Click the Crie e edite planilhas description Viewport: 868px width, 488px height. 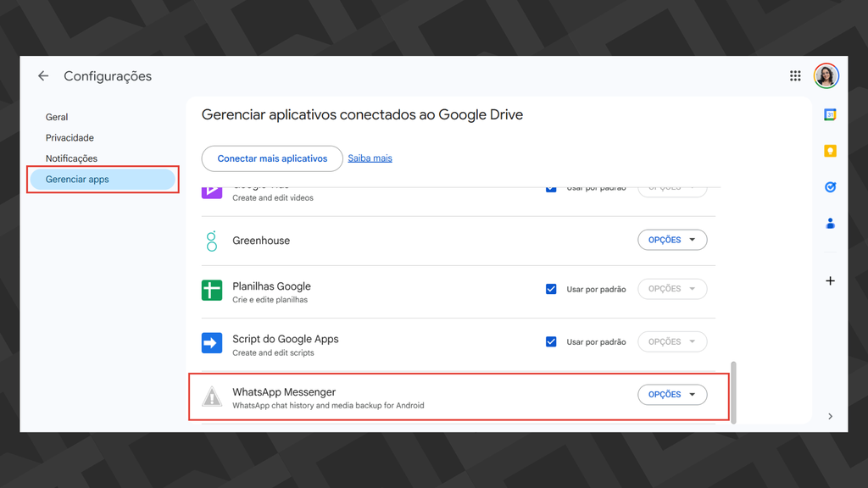[x=270, y=300]
